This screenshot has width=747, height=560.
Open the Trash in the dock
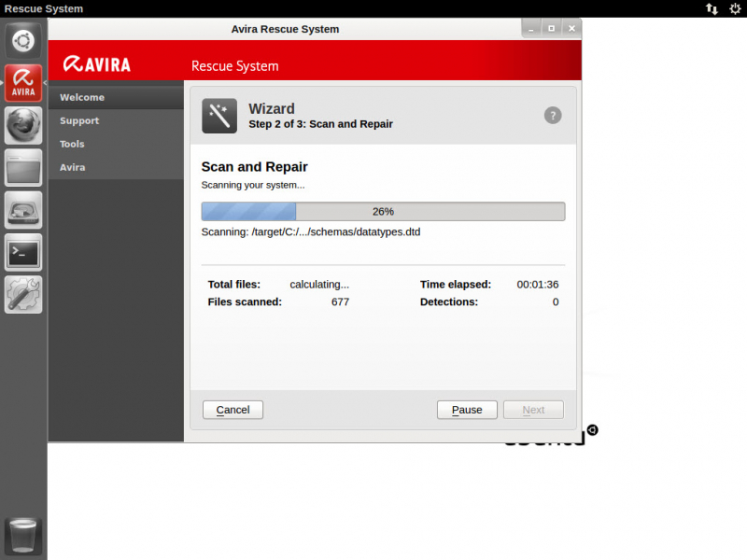pos(23,537)
